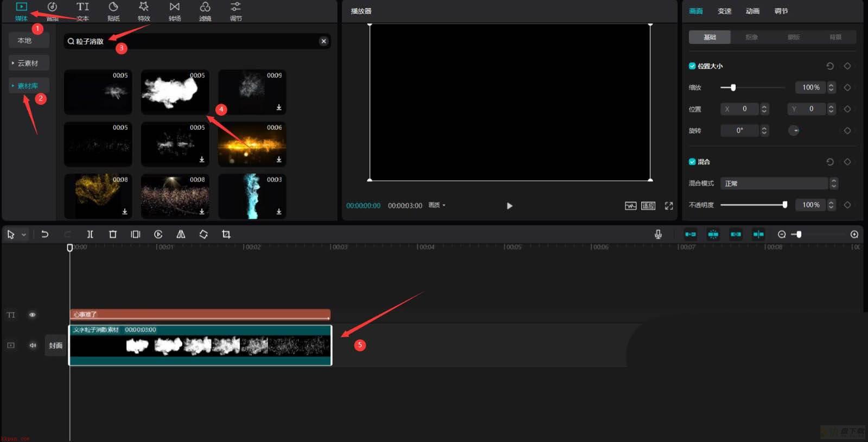This screenshot has height=442, width=868.
Task: Click the delete trash icon
Action: [113, 234]
